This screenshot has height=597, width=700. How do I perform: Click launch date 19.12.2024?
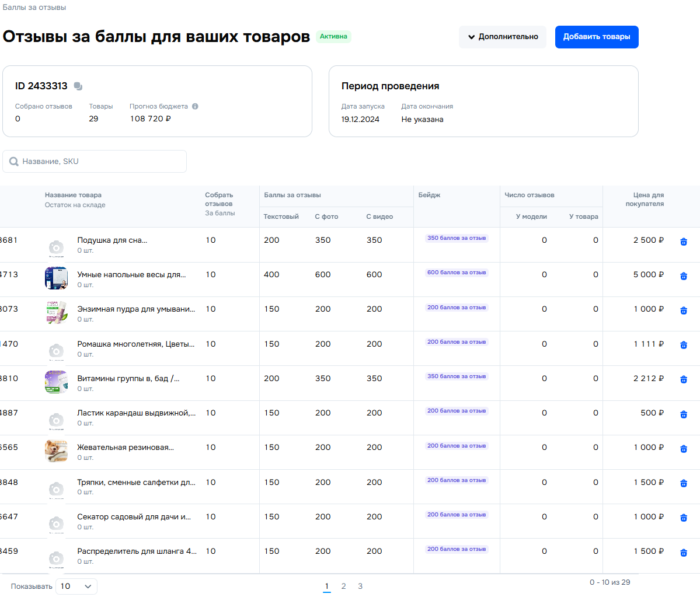tap(360, 119)
